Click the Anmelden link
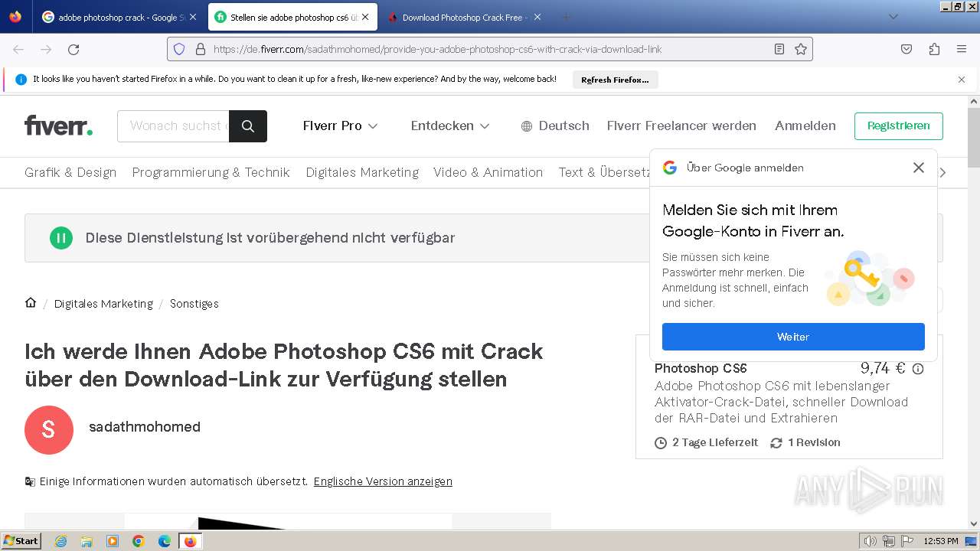Viewport: 980px width, 551px height. (805, 126)
